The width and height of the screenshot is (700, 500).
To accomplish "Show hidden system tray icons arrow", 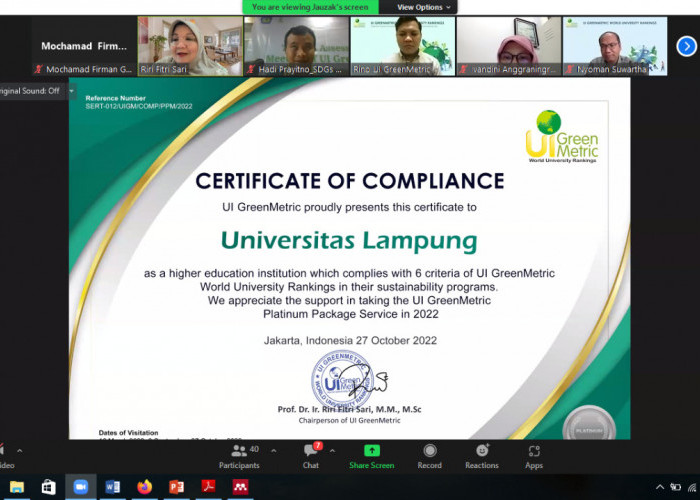I will (660, 487).
